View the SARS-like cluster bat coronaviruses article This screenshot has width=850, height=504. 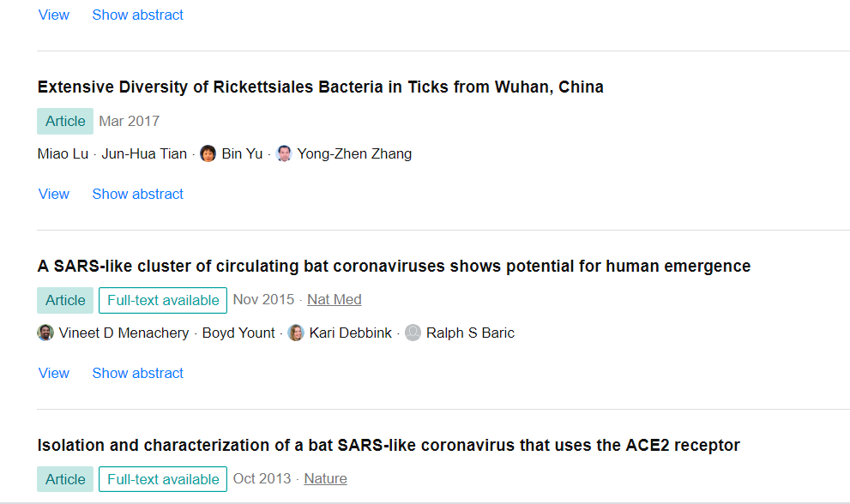tap(54, 374)
